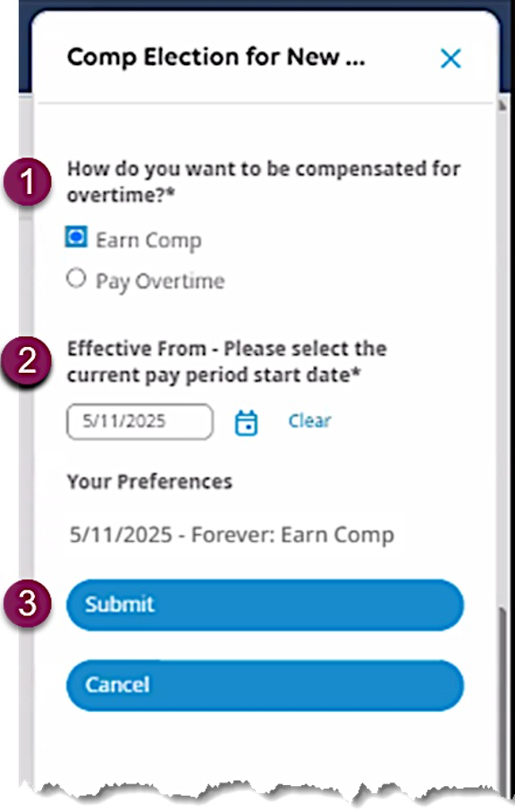515x812 pixels.
Task: Submit the comp election form
Action: coord(265,605)
